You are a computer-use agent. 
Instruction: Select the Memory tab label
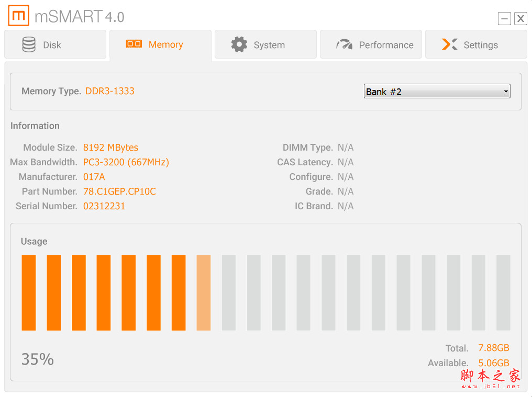click(166, 44)
